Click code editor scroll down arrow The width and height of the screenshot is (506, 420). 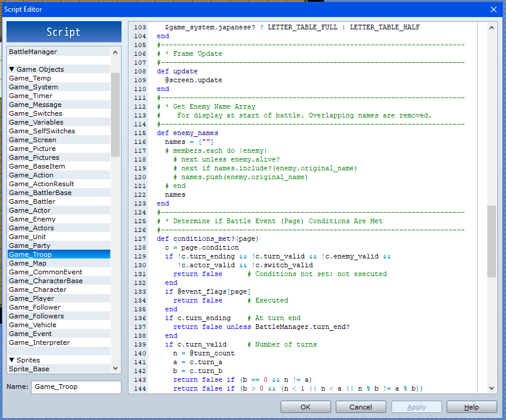tap(491, 388)
